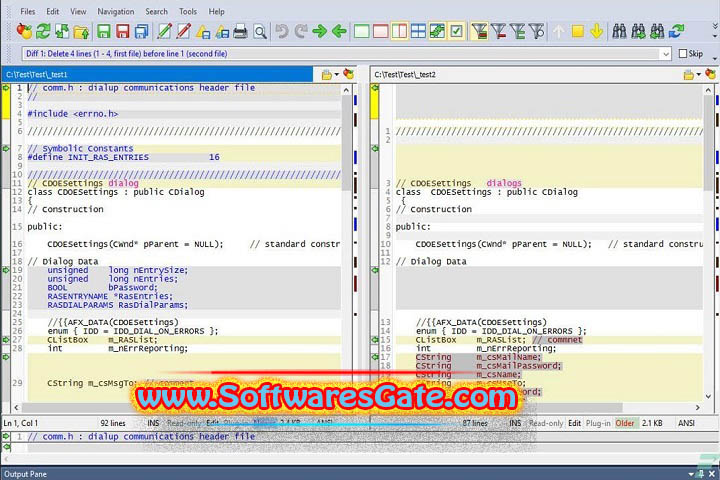The height and width of the screenshot is (480, 720).
Task: Click the gray redo arrow icon
Action: pos(301,31)
